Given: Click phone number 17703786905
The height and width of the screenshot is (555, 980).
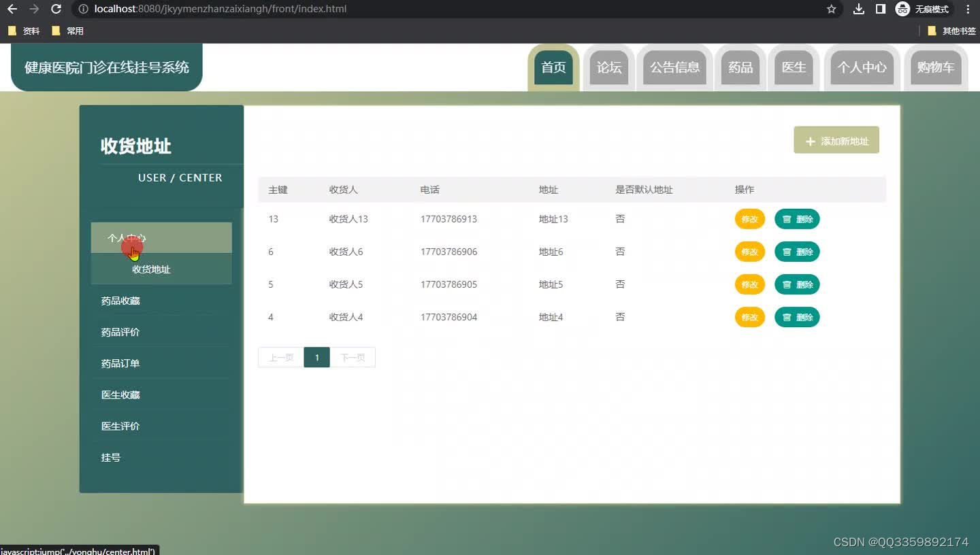Looking at the screenshot, I should [x=448, y=284].
